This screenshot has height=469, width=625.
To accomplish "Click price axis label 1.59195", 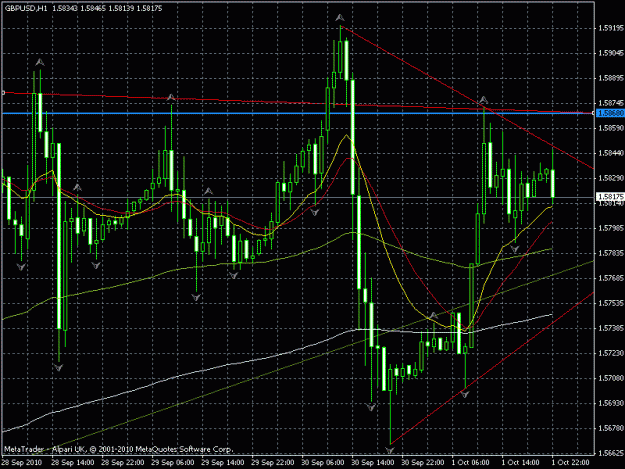I will click(610, 28).
